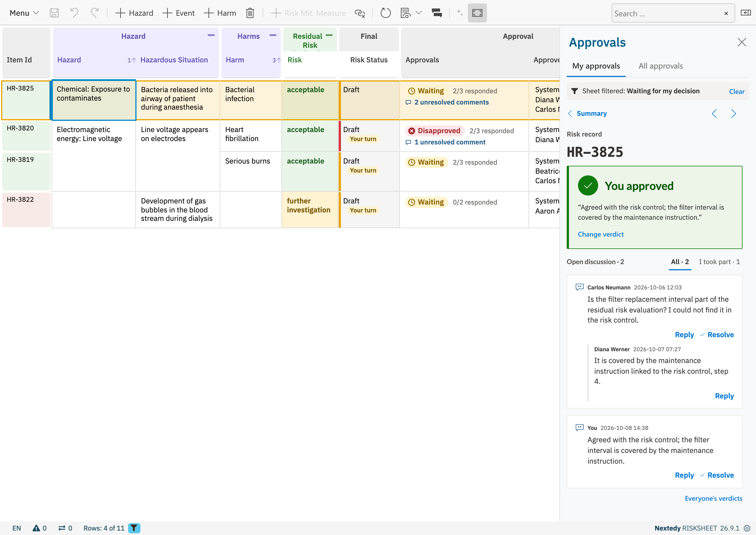756x535 pixels.
Task: Open the Menu dropdown
Action: pos(24,13)
